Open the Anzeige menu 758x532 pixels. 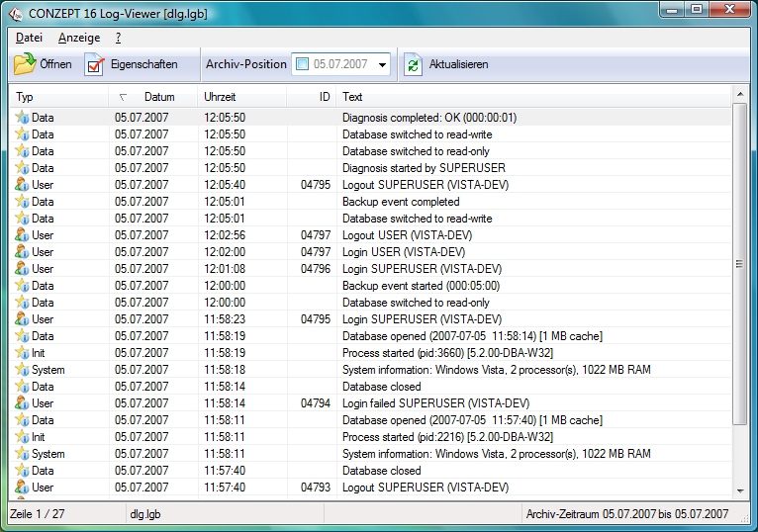(x=79, y=38)
